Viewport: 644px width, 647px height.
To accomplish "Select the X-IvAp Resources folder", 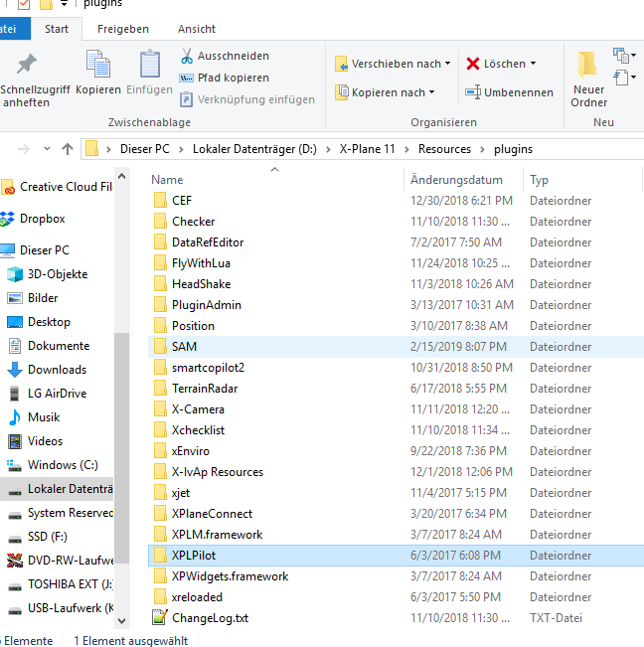I will coord(396,472).
